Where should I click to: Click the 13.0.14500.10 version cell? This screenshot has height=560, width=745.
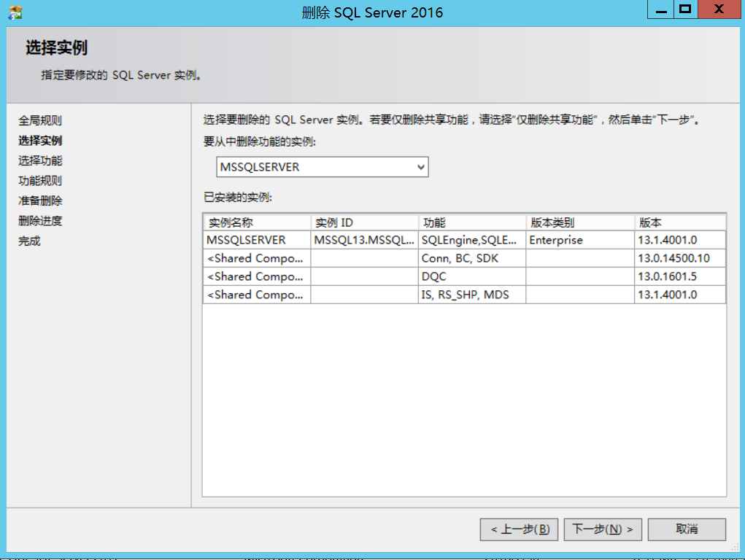[x=680, y=258]
